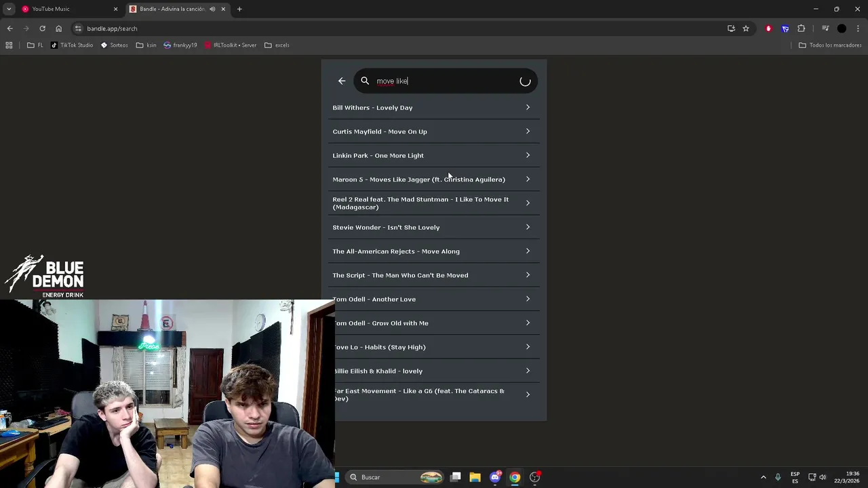
Task: Focus the 'move like' search field
Action: coord(446,81)
